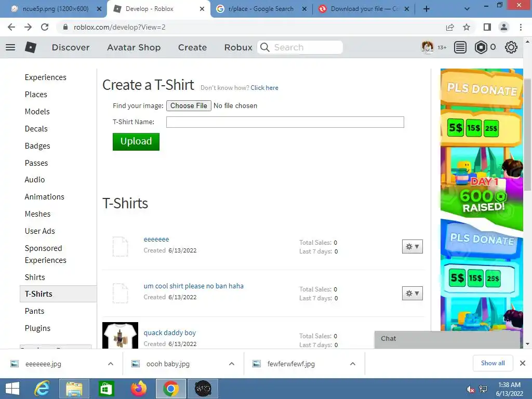Click the Robux balance icon
The height and width of the screenshot is (399, 532).
tap(481, 47)
